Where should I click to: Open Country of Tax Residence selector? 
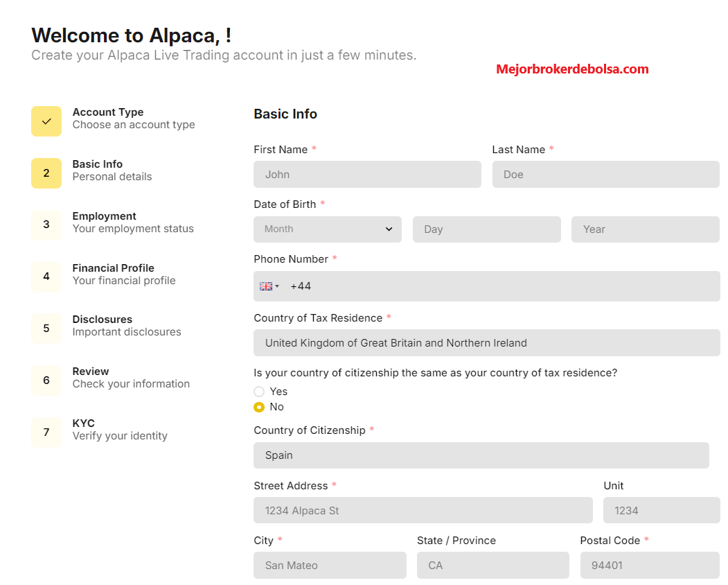[486, 343]
